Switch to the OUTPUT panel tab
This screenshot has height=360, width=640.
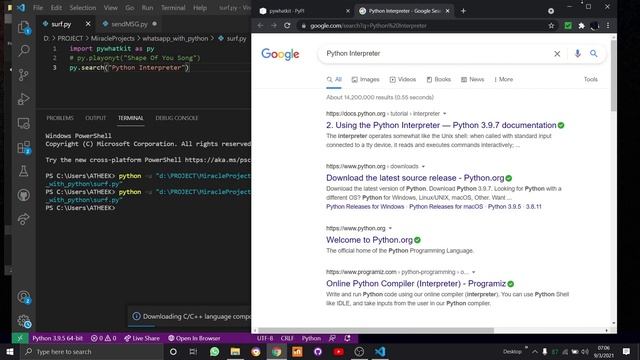(x=96, y=118)
